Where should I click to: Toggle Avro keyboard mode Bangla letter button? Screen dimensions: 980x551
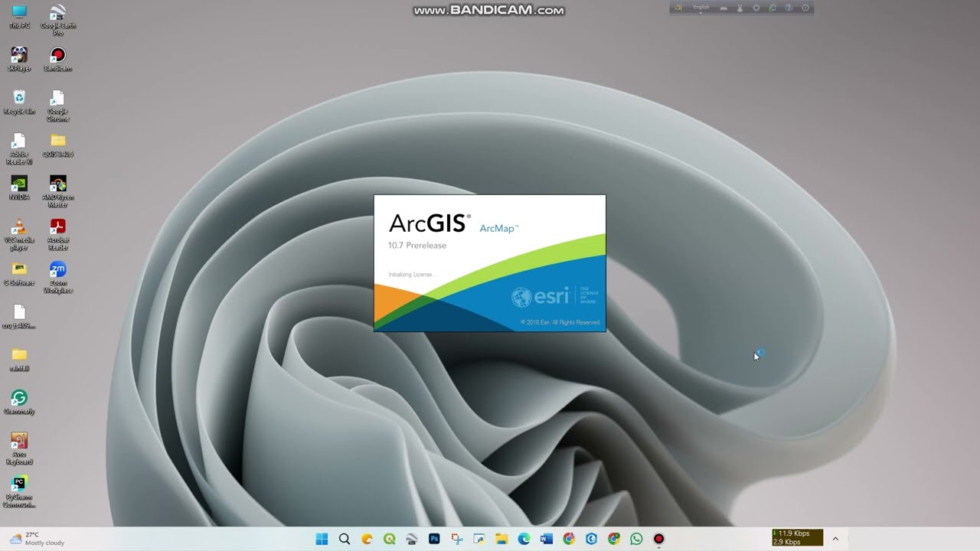pos(678,8)
